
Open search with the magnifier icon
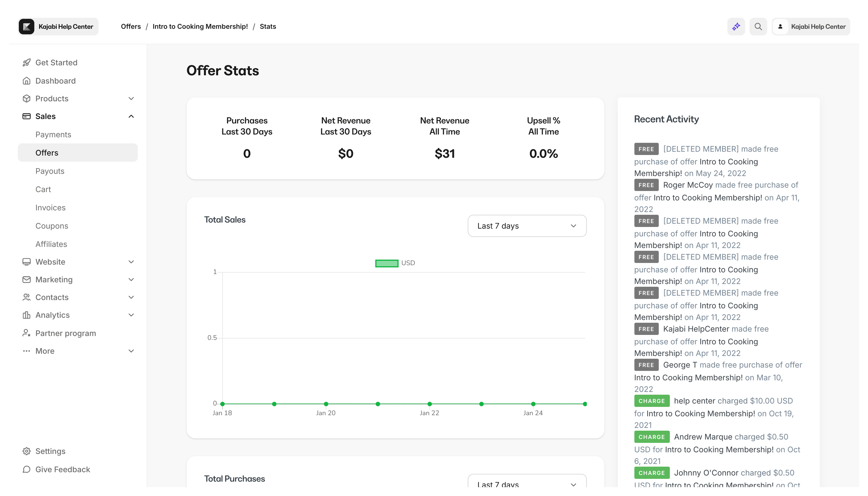click(x=758, y=27)
